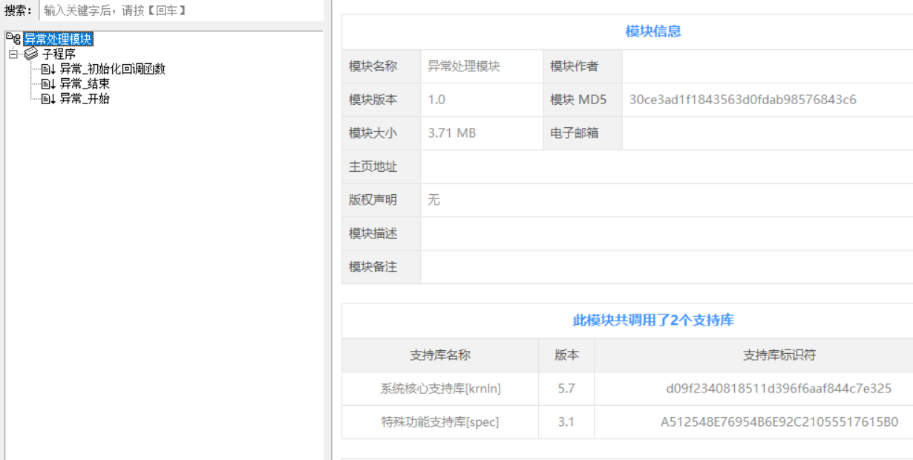Select the 子程序 folder label
Image resolution: width=913 pixels, height=460 pixels.
pos(59,54)
